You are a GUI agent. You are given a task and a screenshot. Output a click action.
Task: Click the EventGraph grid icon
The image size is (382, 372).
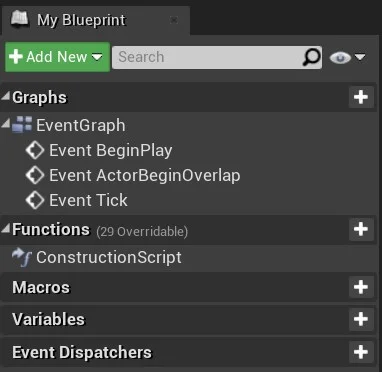[22, 125]
